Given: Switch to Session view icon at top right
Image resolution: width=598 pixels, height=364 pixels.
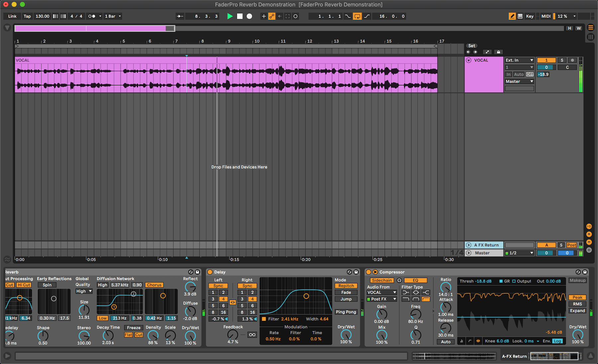Looking at the screenshot, I should pyautogui.click(x=591, y=37).
